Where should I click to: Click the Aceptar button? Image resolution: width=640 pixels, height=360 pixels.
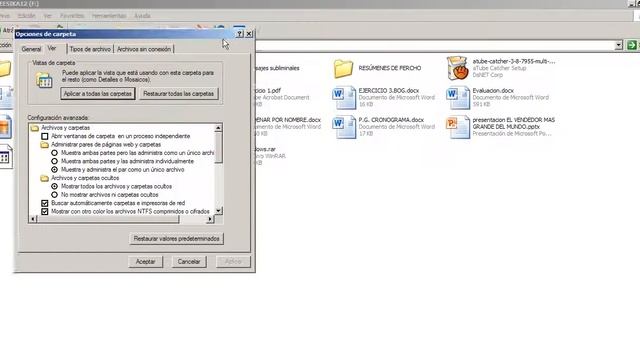[x=145, y=262]
